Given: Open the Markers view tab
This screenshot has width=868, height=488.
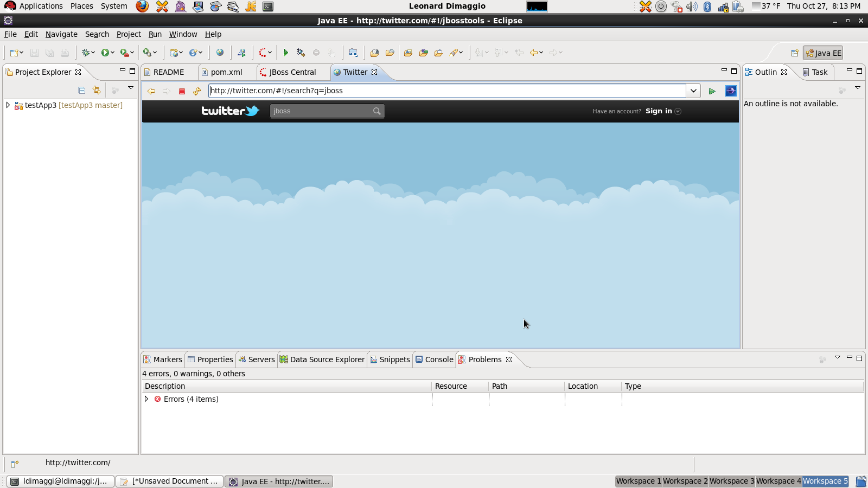Looking at the screenshot, I should (163, 359).
